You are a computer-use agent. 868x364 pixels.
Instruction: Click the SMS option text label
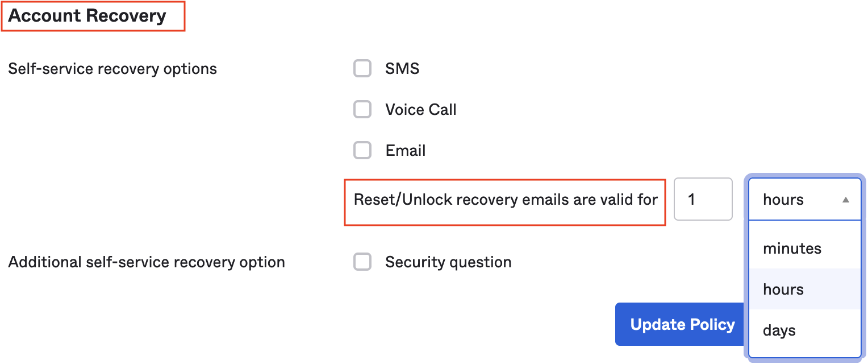(402, 68)
